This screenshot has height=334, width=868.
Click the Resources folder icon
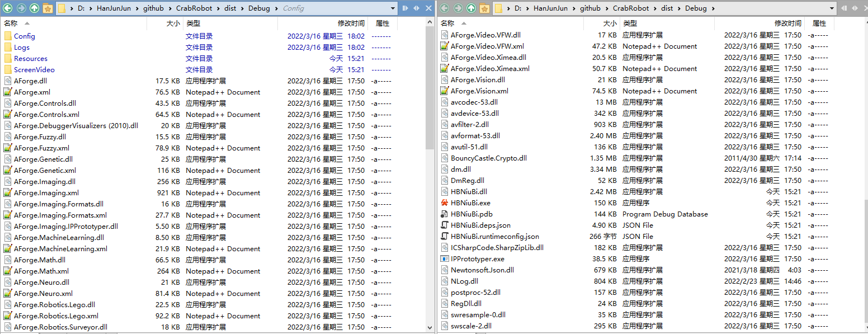point(8,58)
